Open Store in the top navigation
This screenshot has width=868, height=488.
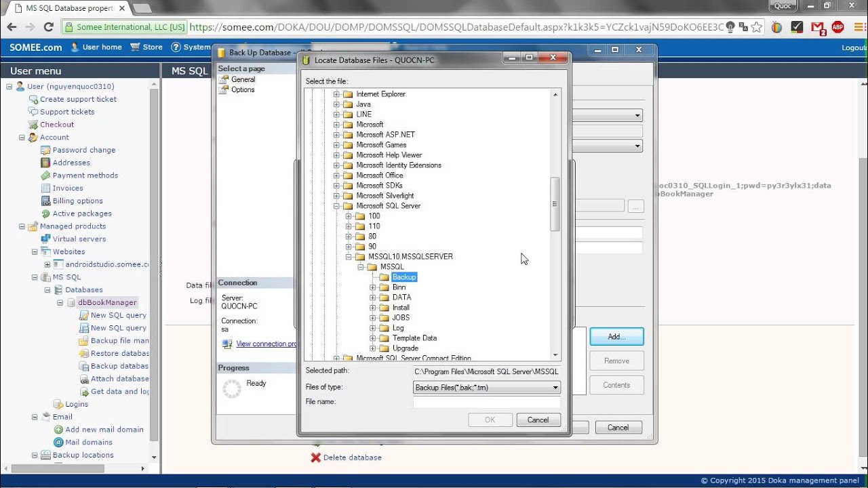tap(146, 47)
